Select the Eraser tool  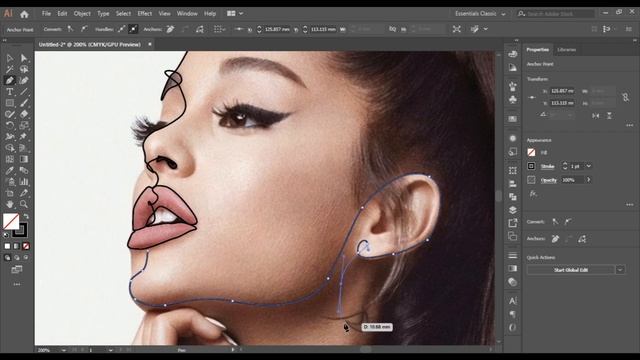coord(24,114)
